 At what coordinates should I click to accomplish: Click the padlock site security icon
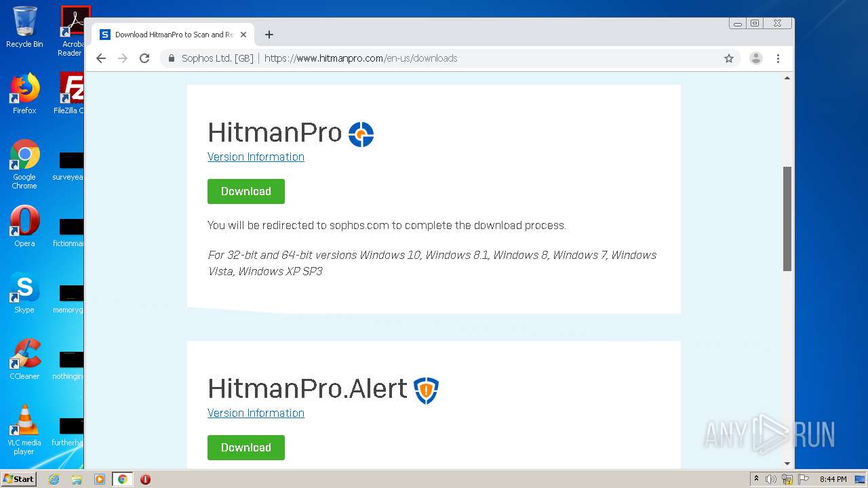[x=172, y=58]
